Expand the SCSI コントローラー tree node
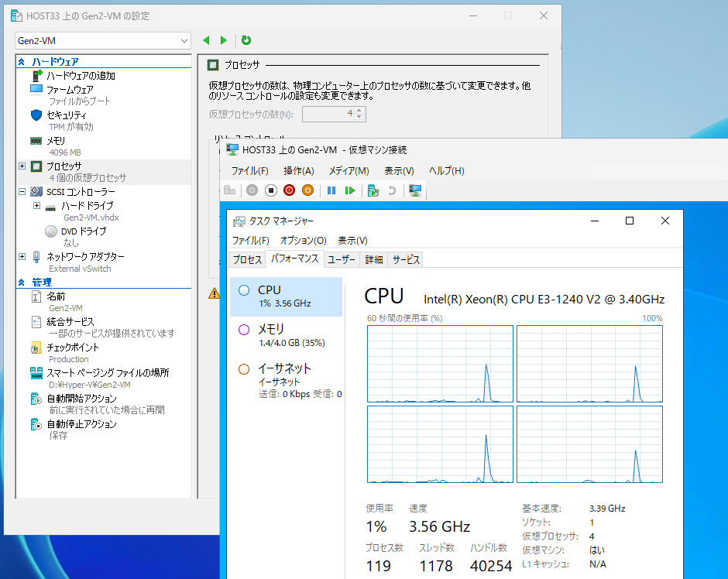728x579 pixels. pyautogui.click(x=22, y=191)
